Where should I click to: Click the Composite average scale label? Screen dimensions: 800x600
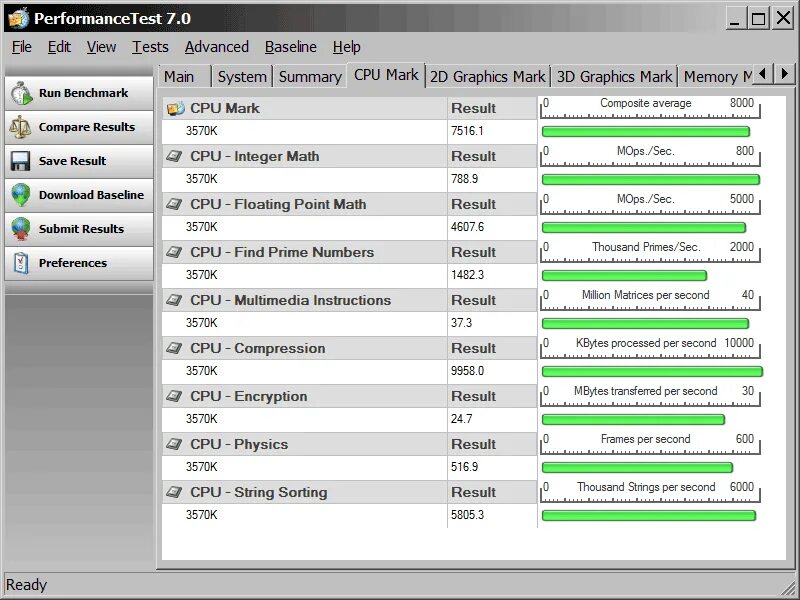click(645, 103)
